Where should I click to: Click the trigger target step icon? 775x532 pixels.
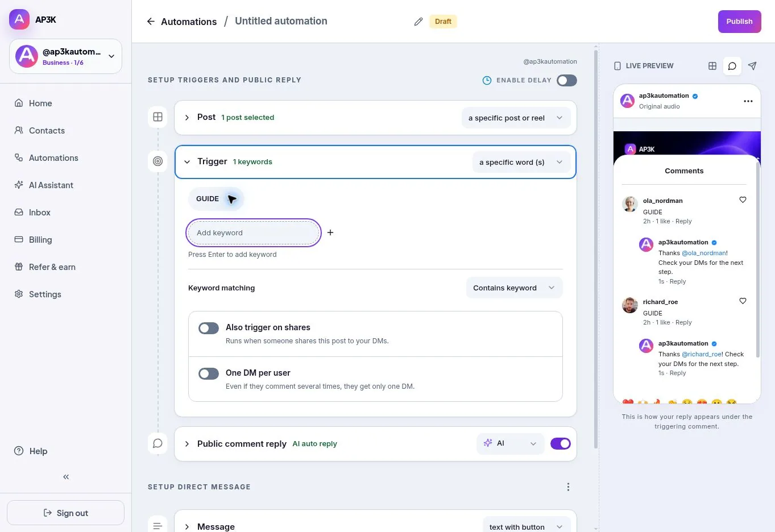point(158,161)
